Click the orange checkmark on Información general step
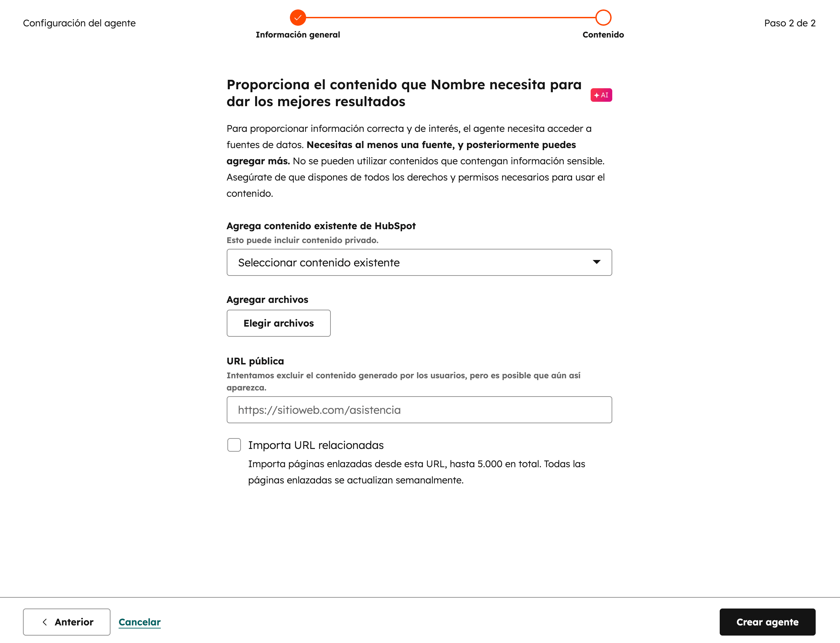840x643 pixels. tap(298, 17)
